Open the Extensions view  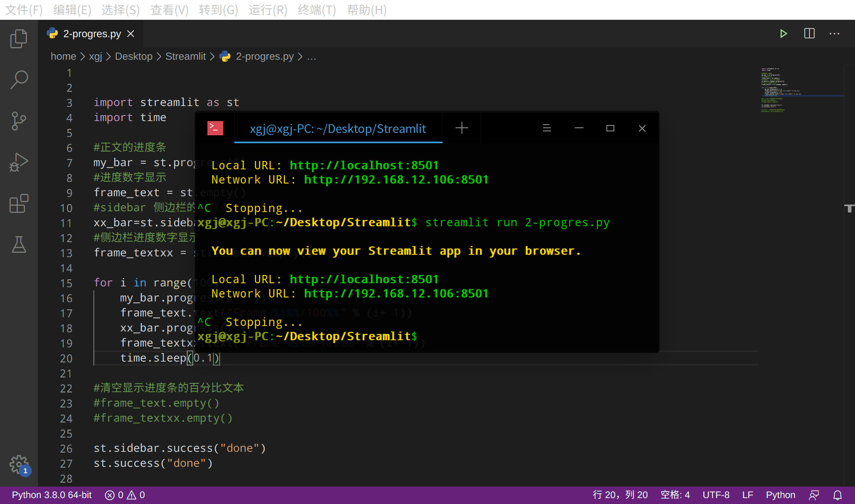click(x=19, y=203)
